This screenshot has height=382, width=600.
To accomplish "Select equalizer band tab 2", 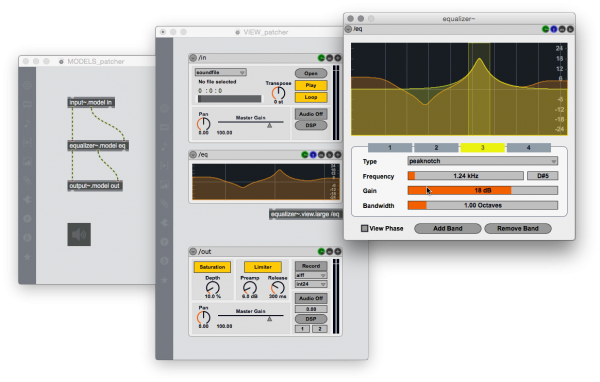I will [x=436, y=147].
